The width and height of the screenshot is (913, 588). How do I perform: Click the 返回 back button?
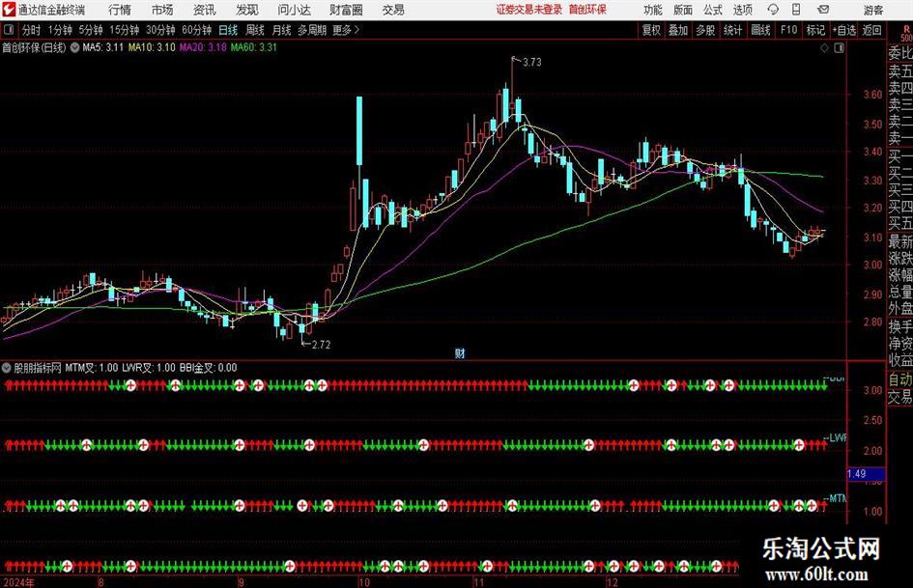871,30
